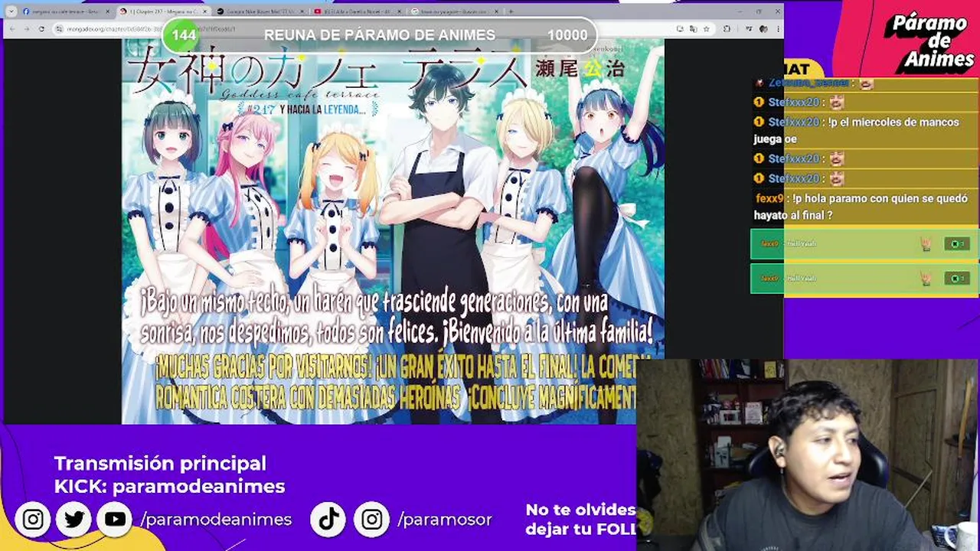The height and width of the screenshot is (551, 980).
Task: Click the translate icon in the address bar
Action: point(692,29)
